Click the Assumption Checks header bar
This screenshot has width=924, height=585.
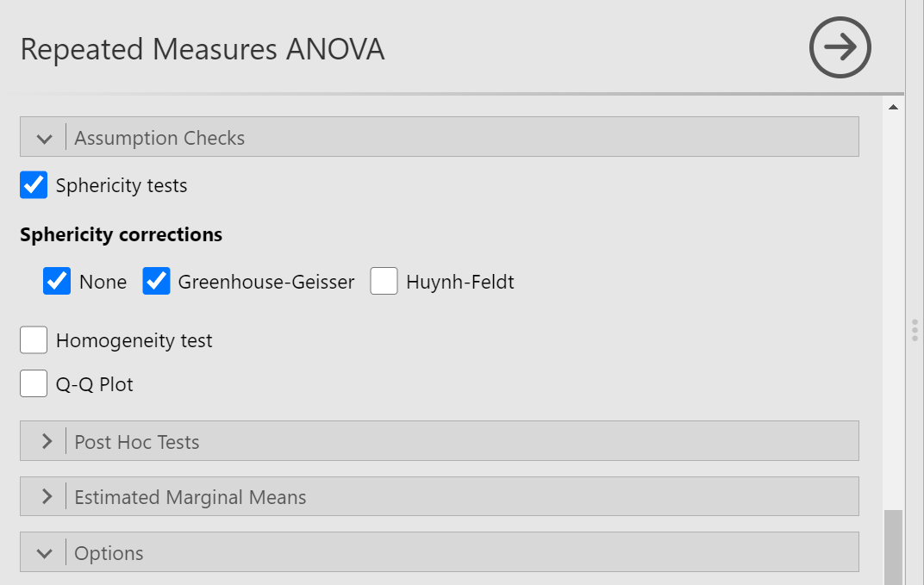pos(440,137)
